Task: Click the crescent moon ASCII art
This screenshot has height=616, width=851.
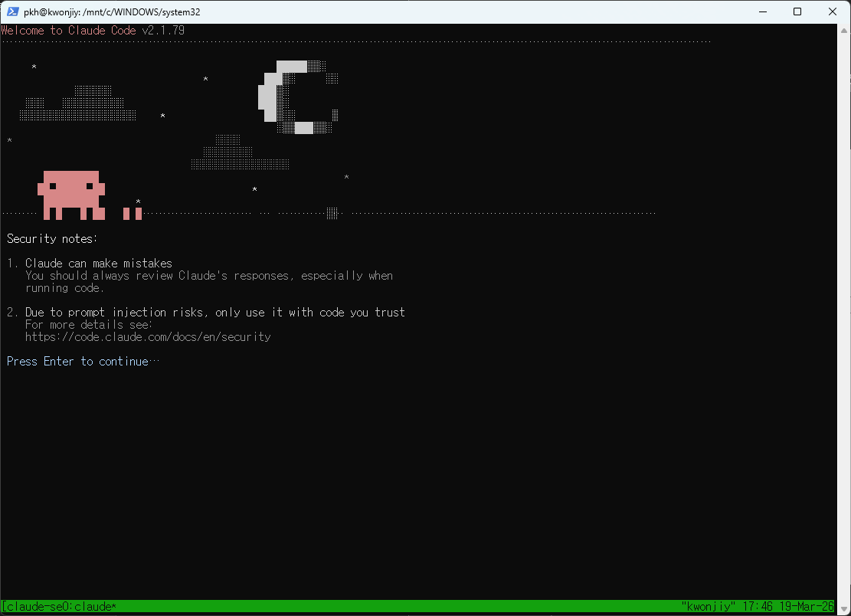Action: point(298,97)
